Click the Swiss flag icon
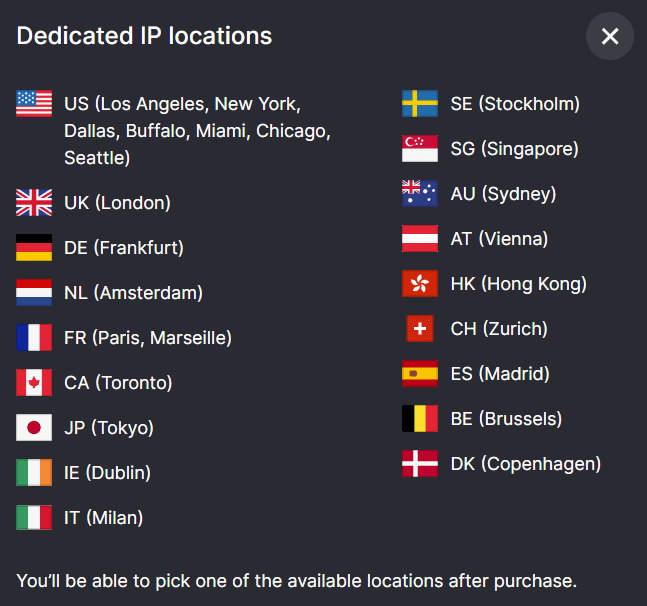Viewport: 647px width, 606px height. point(420,329)
